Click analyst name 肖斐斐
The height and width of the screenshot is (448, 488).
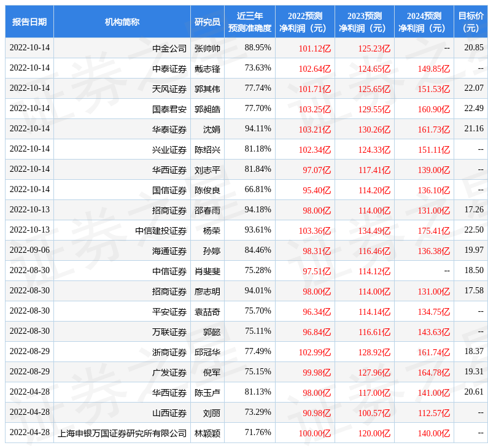click(207, 271)
